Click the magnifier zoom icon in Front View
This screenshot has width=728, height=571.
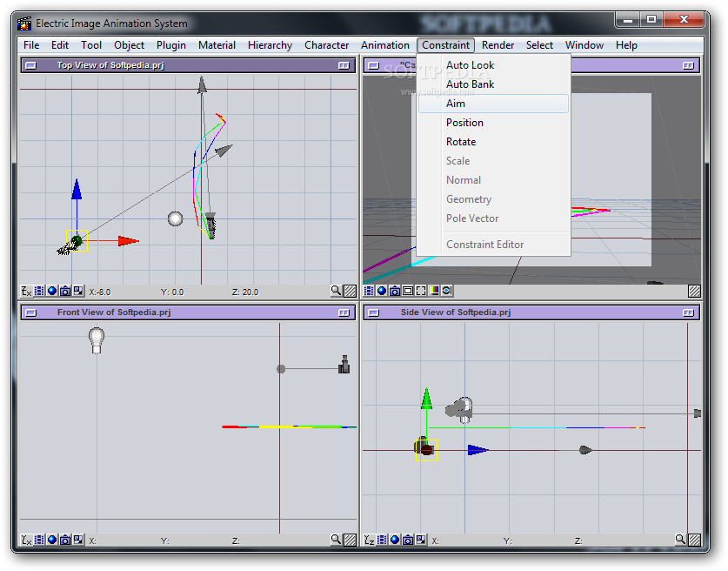(336, 540)
